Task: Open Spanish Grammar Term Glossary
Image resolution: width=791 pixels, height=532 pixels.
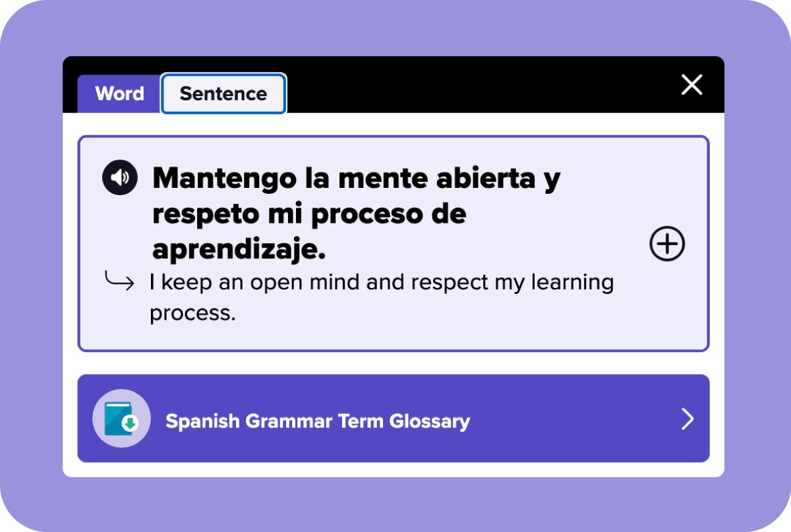Action: 318,421
